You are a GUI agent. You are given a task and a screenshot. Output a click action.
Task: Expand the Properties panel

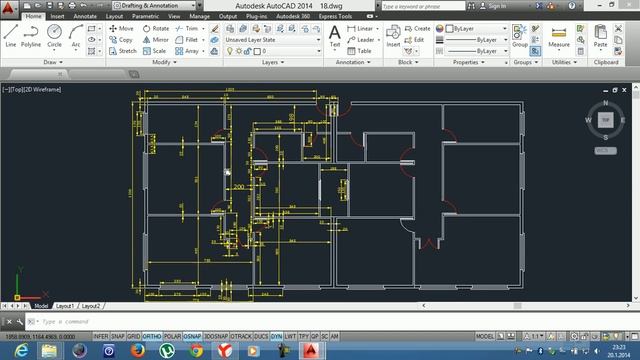coord(469,62)
